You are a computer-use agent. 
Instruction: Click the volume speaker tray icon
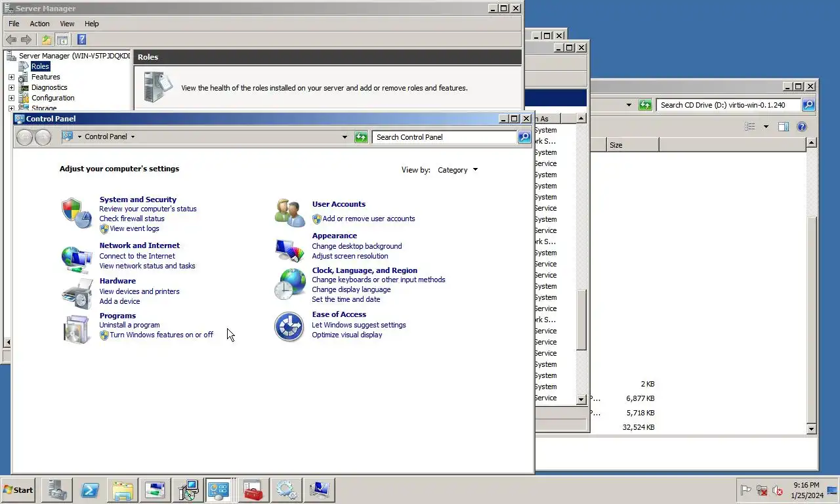(x=778, y=490)
